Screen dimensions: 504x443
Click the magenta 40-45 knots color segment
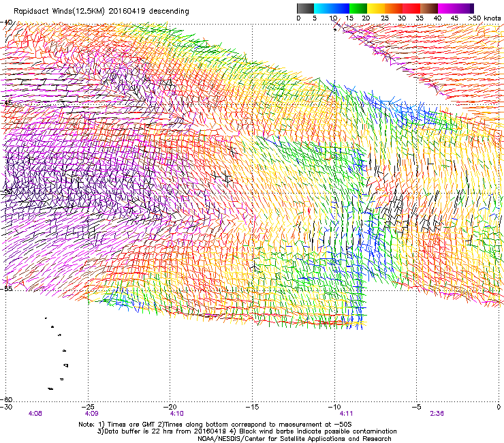tap(447, 8)
